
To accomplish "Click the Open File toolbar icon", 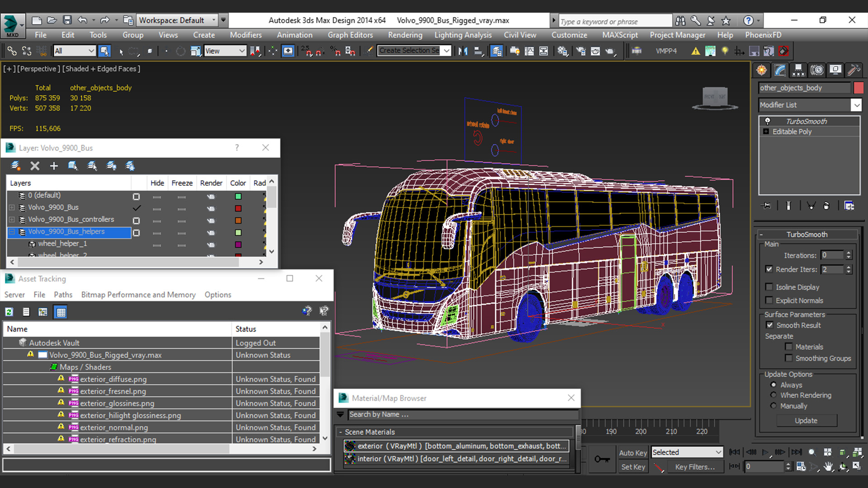I will pos(52,20).
